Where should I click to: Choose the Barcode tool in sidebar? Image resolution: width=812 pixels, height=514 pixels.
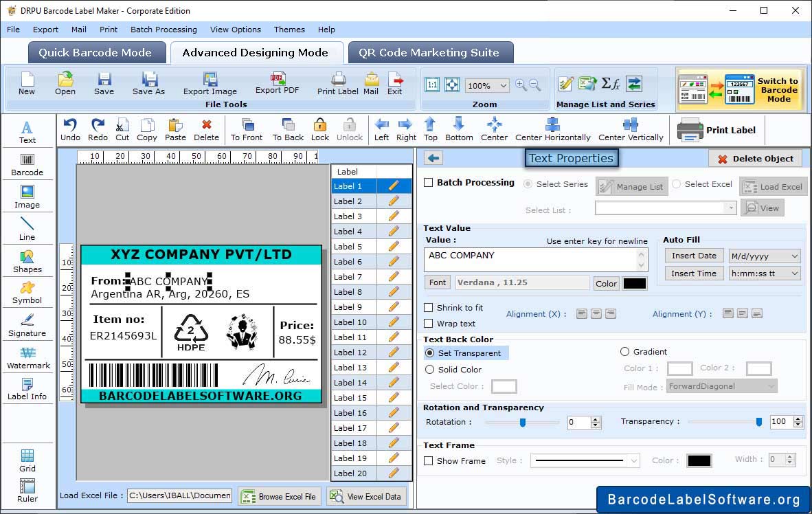27,165
